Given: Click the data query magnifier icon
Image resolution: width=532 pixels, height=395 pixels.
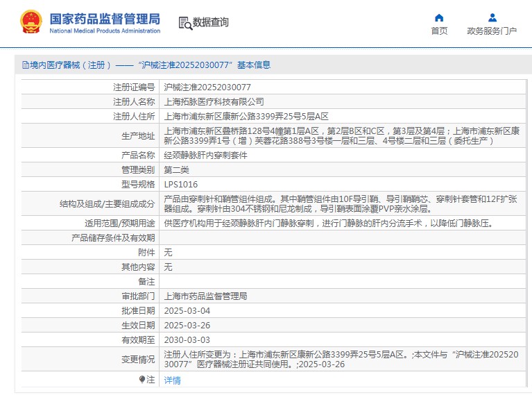Looking at the screenshot, I should [185, 23].
